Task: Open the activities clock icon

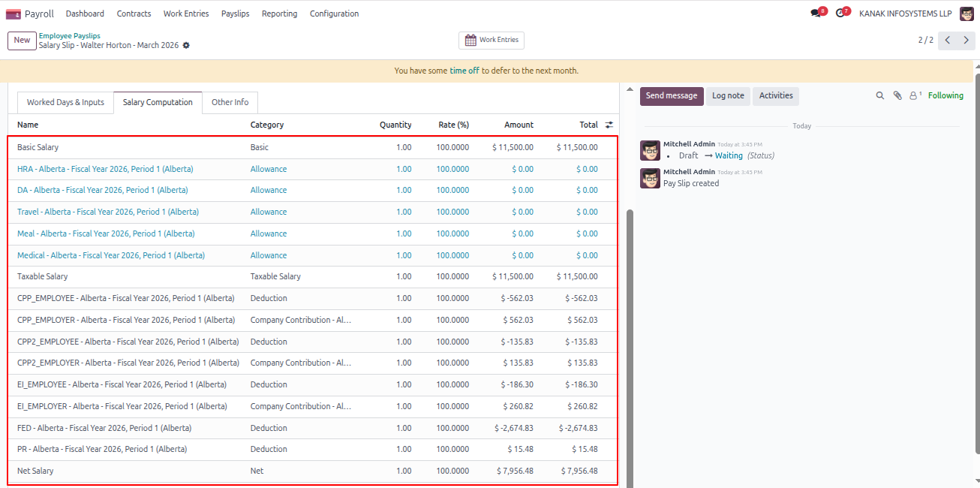Action: [840, 14]
